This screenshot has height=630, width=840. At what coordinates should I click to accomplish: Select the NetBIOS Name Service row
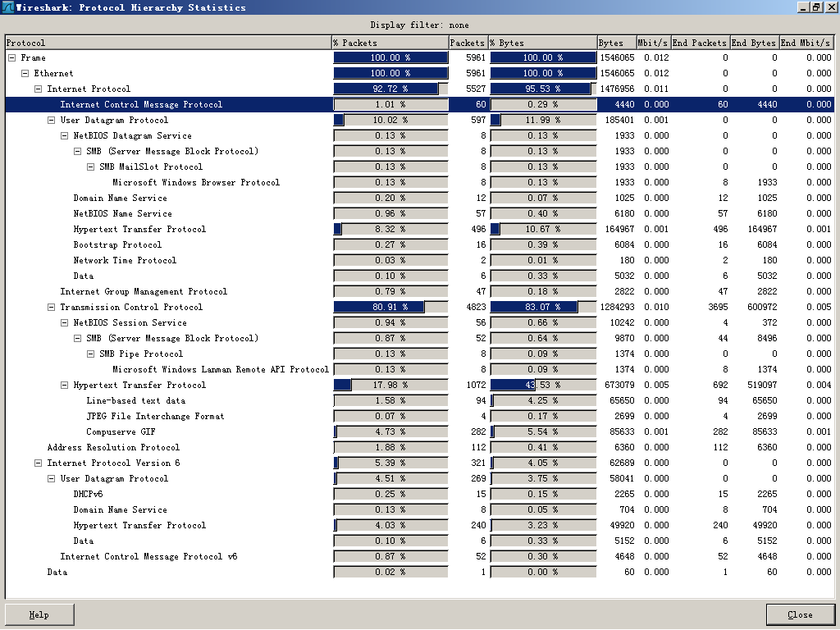coord(419,213)
